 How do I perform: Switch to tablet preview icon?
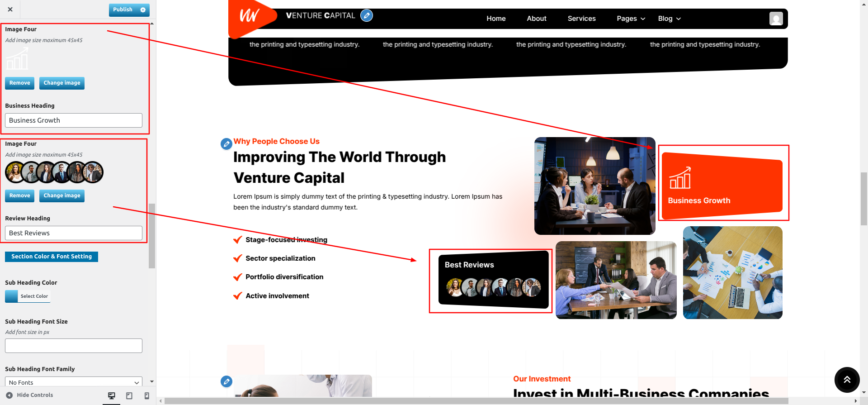pyautogui.click(x=129, y=395)
